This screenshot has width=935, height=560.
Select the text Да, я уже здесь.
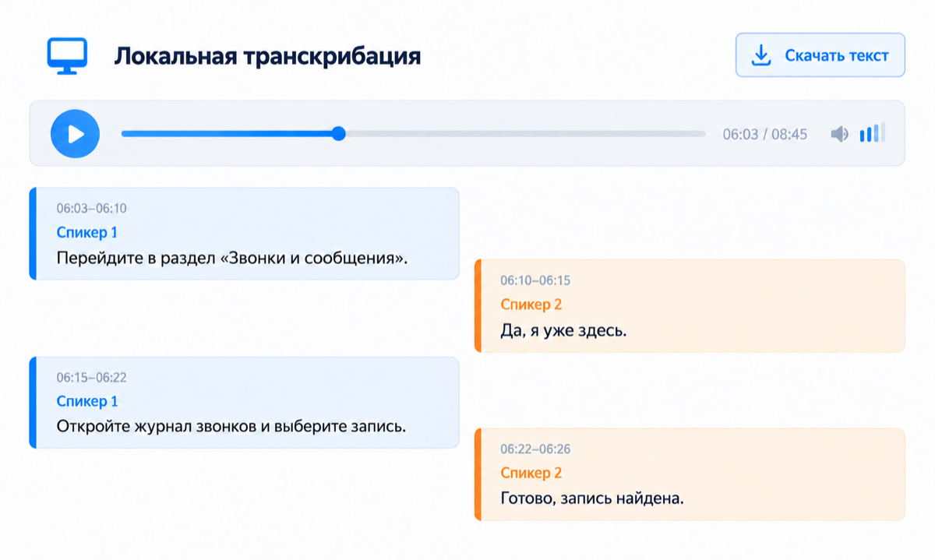563,330
